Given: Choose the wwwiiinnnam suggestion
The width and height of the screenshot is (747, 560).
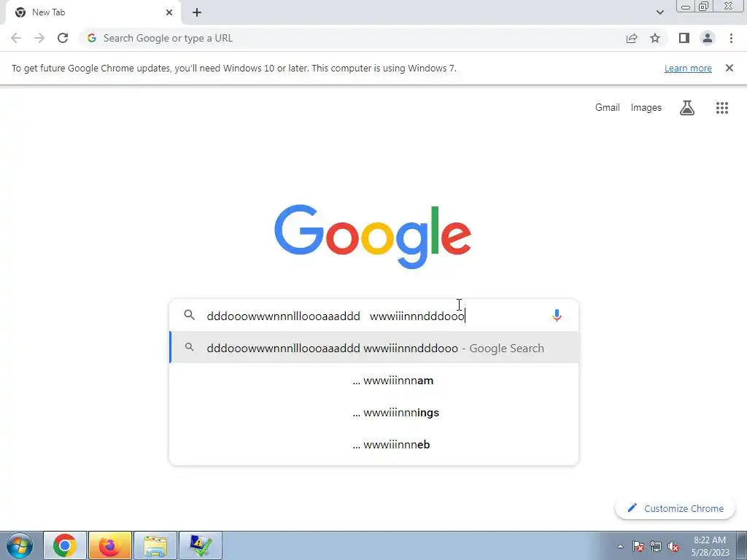Looking at the screenshot, I should pos(374,380).
